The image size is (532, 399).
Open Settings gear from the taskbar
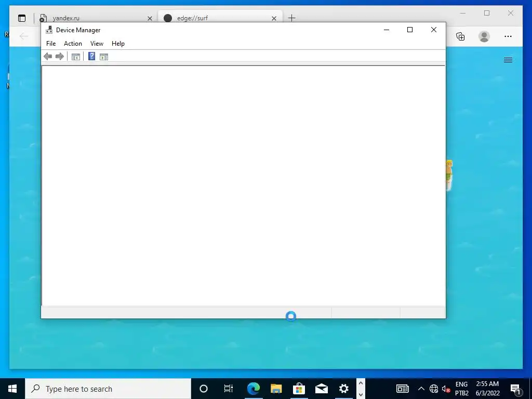tap(344, 389)
